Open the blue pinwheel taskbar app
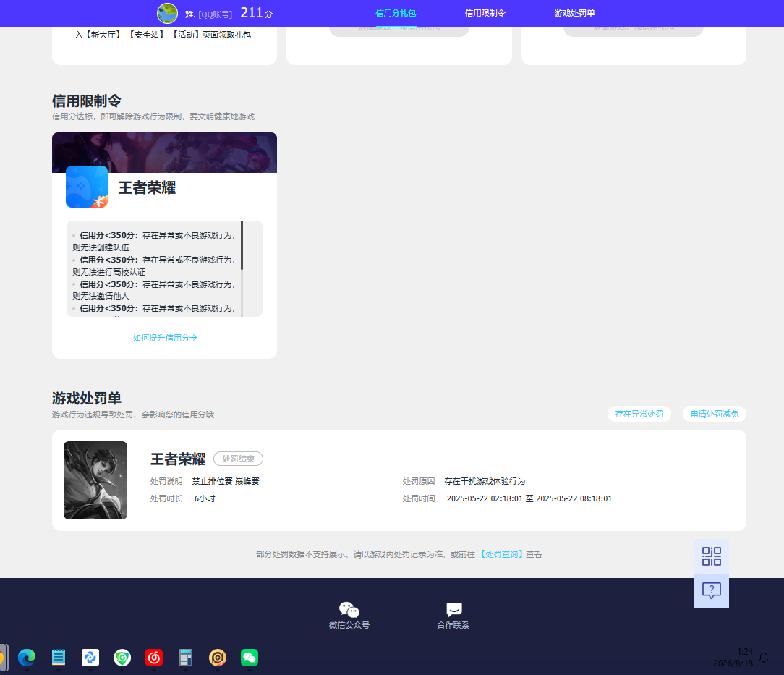 (90, 658)
